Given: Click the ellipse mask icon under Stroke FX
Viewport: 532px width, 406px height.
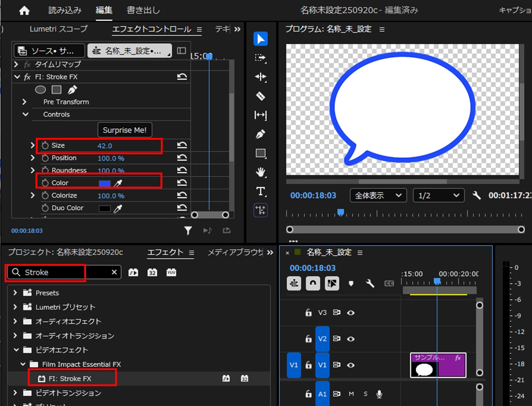Looking at the screenshot, I should pos(40,90).
